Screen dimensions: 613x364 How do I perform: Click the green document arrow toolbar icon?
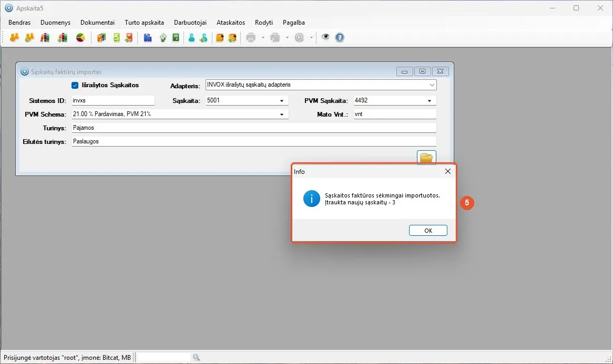pos(117,37)
